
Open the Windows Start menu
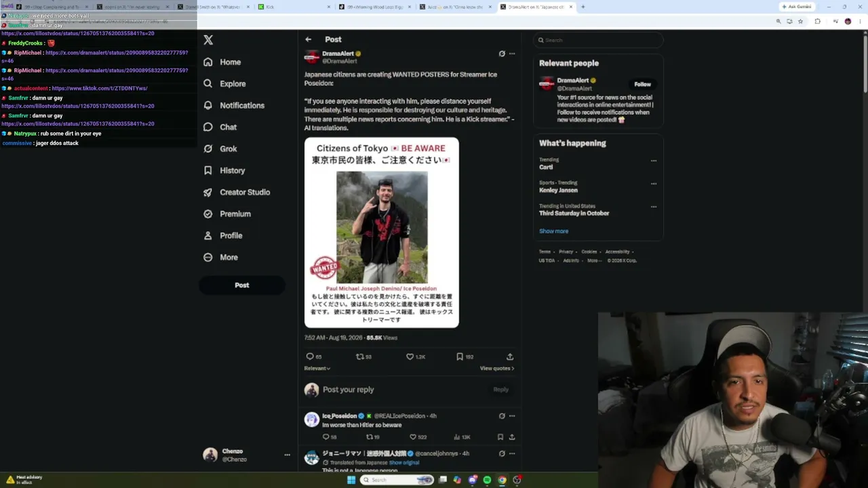click(x=351, y=480)
